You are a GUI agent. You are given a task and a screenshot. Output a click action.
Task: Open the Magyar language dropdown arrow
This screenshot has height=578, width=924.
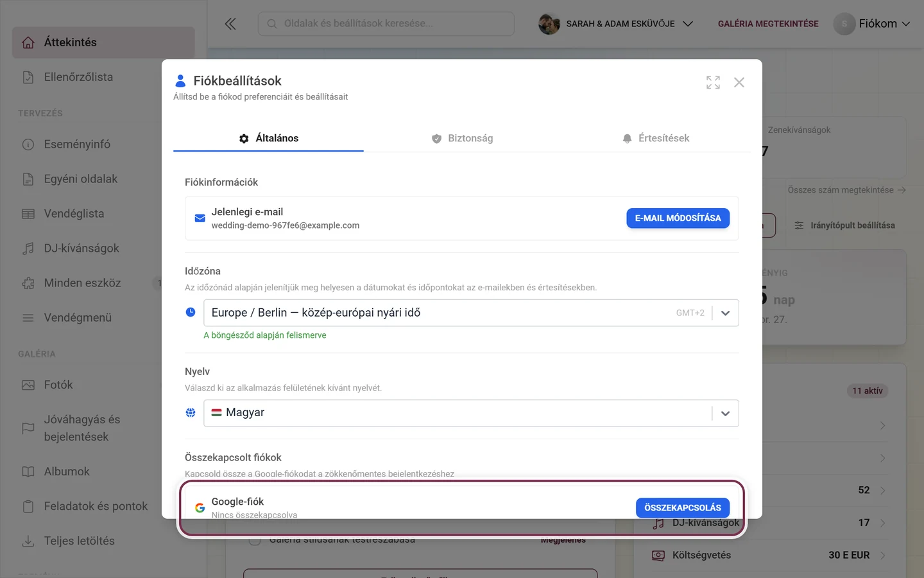725,413
